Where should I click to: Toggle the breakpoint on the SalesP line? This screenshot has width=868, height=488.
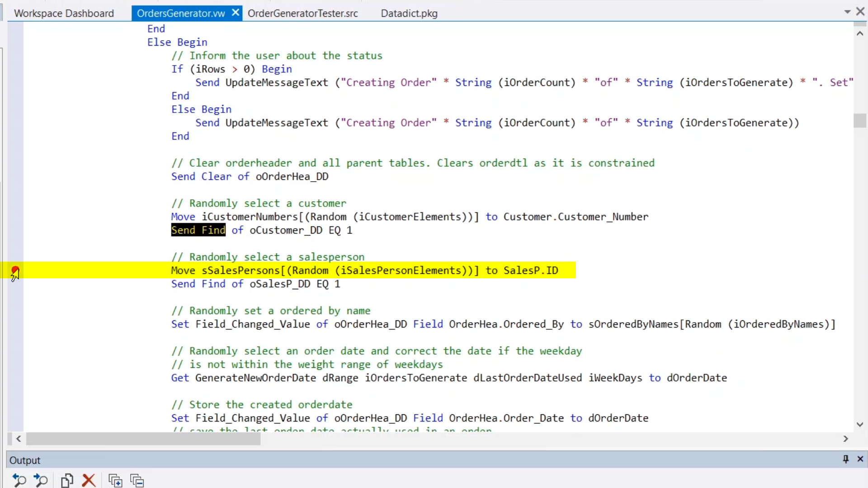(x=15, y=270)
